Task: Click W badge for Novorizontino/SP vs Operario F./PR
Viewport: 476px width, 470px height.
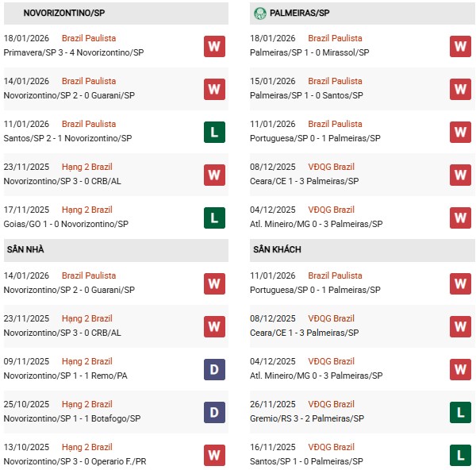Action: [x=214, y=455]
